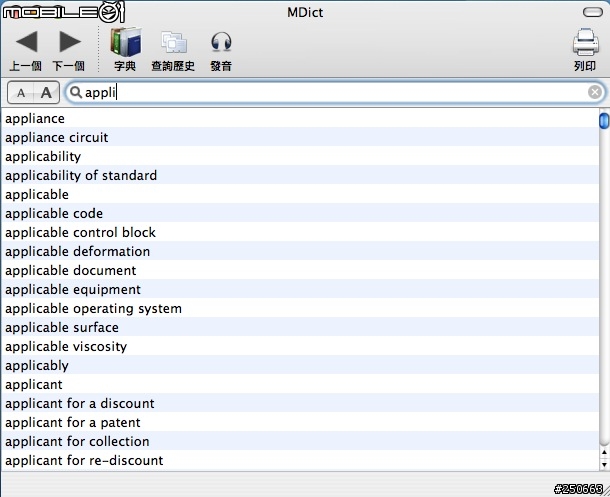Click the scrollbar down arrow

pos(604,464)
